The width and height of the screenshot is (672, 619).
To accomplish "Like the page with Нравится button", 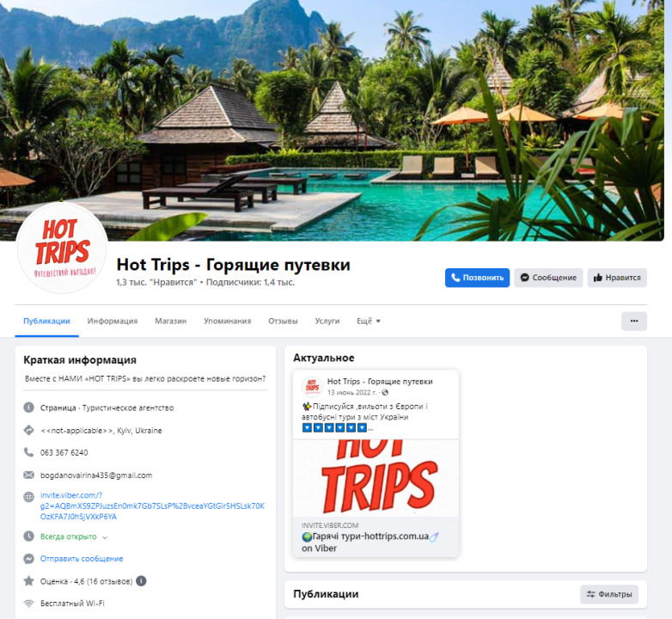I will click(x=617, y=278).
